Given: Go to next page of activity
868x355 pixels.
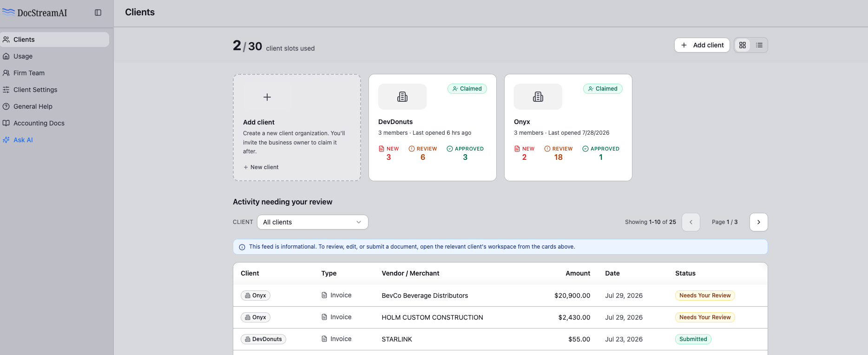Looking at the screenshot, I should pos(759,222).
